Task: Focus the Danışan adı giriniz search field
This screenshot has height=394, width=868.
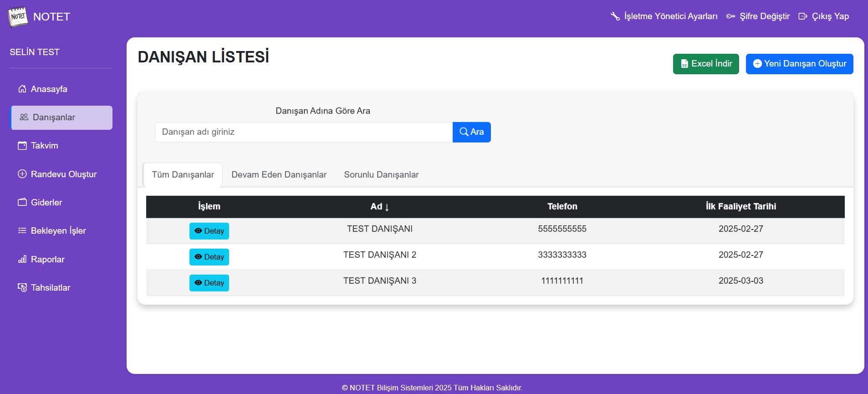Action: coord(304,132)
